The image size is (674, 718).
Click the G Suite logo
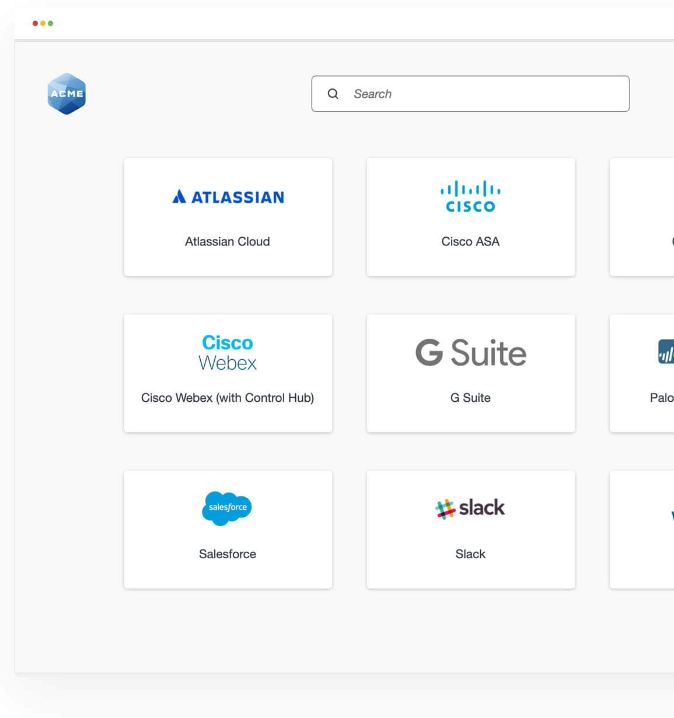coord(471,353)
